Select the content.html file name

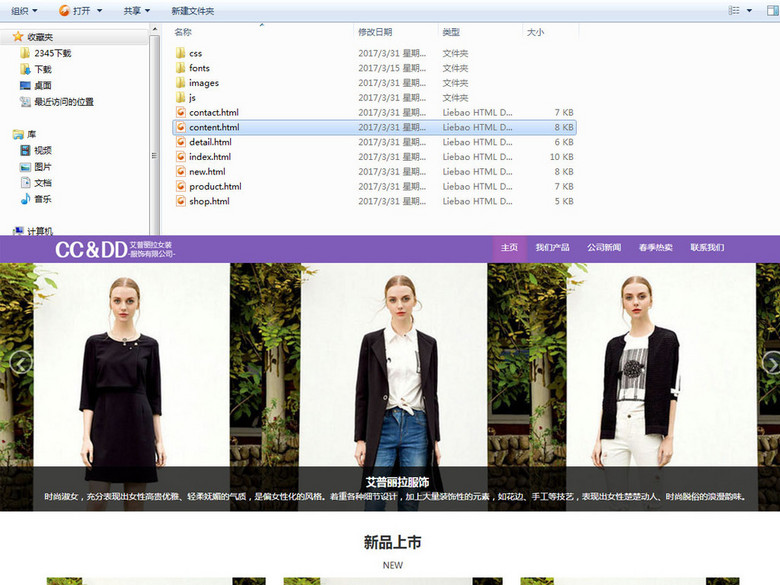pos(214,127)
